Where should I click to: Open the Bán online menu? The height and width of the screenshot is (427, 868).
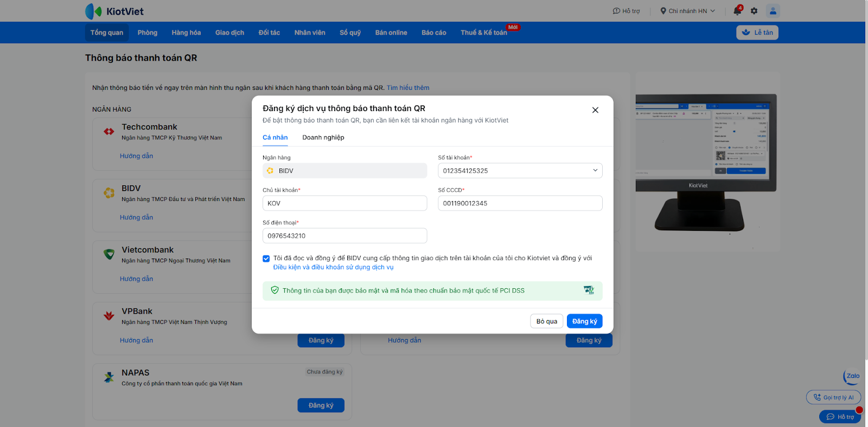click(x=391, y=33)
